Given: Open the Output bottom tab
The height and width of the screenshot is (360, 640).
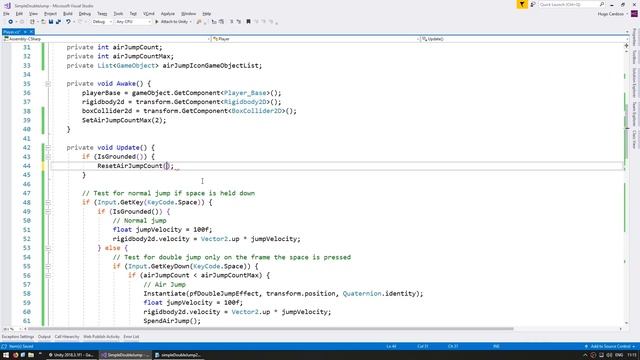Looking at the screenshot, I should point(44,337).
